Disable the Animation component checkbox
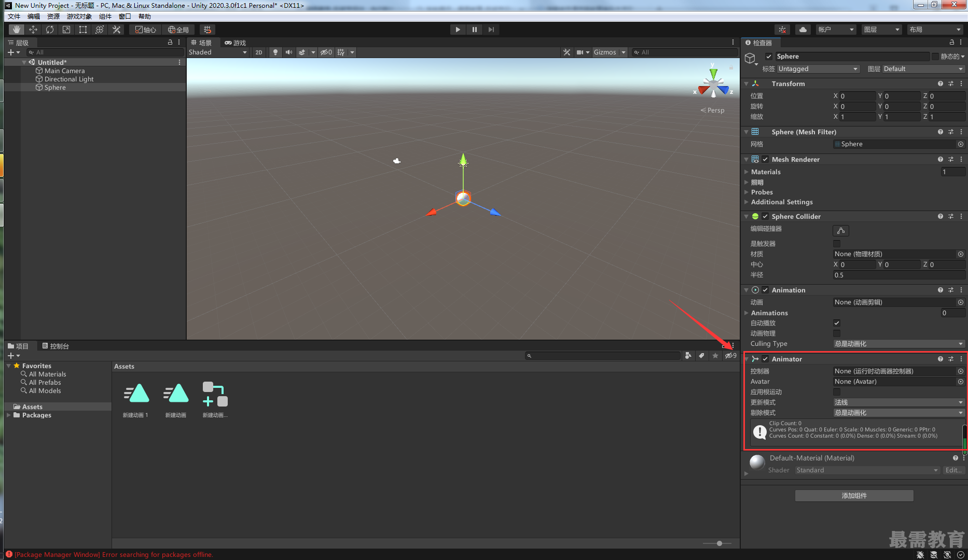The height and width of the screenshot is (560, 968). tap(765, 290)
